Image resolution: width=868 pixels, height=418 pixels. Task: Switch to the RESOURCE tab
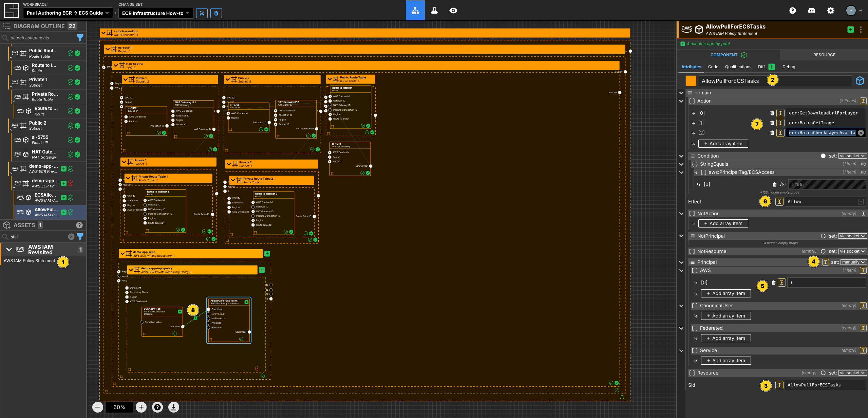tap(824, 55)
